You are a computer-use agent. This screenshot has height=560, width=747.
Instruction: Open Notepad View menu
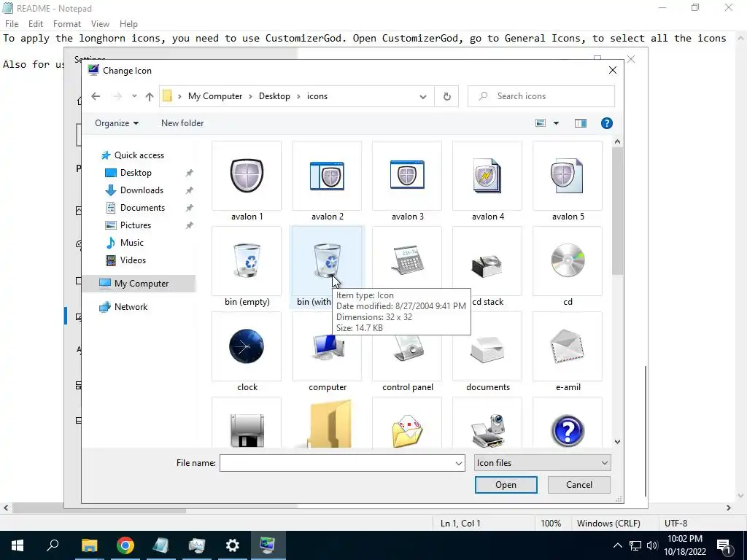[100, 24]
